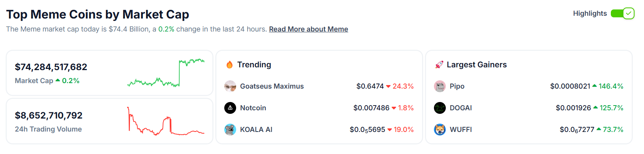Image resolution: width=644 pixels, height=154 pixels.
Task: Toggle the Highlights switch off
Action: pos(622,13)
